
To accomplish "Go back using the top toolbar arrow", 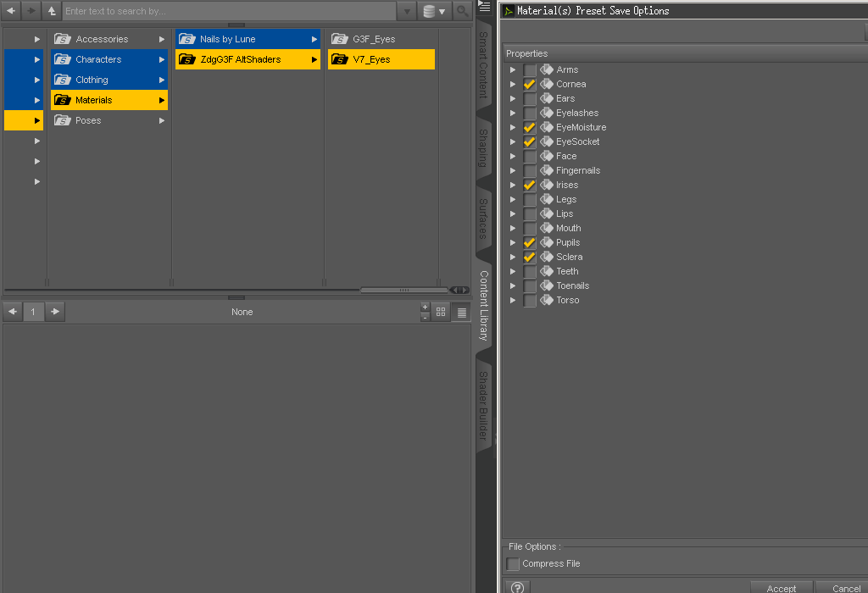I will pos(11,10).
